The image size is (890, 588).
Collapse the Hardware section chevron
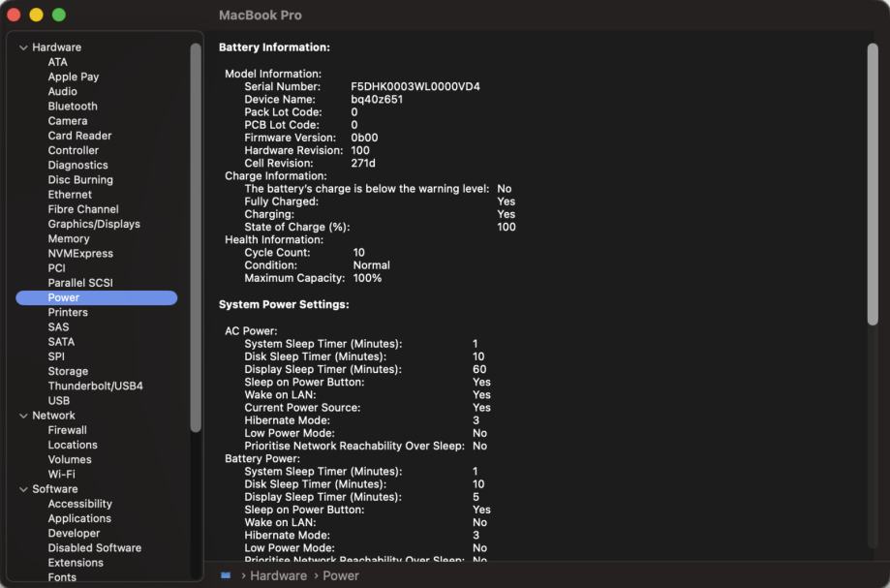(23, 47)
